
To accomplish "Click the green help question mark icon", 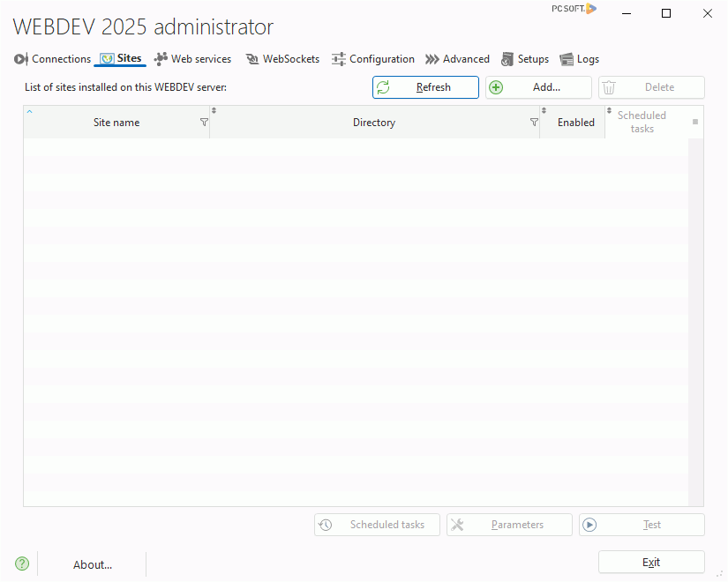I will pos(22,563).
